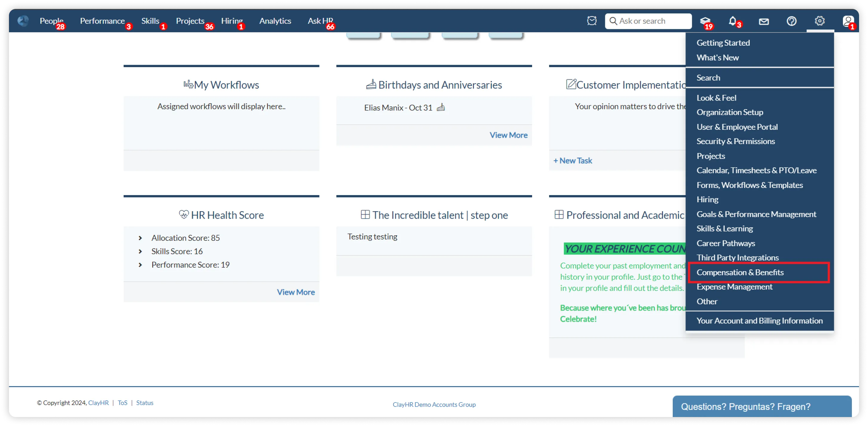868x426 pixels.
Task: Add a task with + New Task
Action: pos(572,160)
